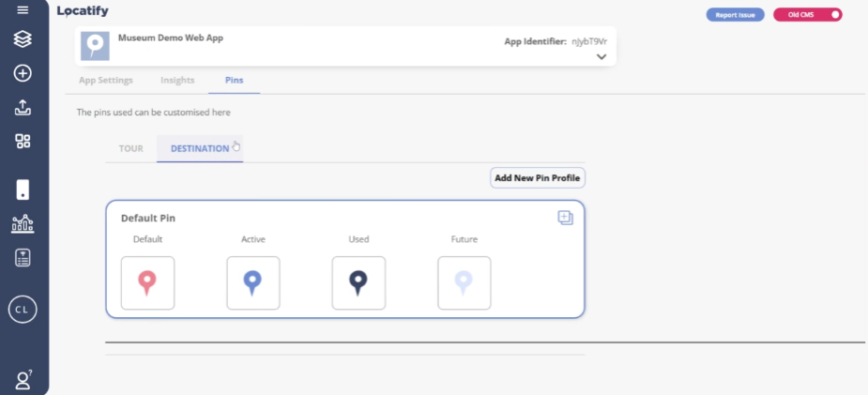The image size is (868, 395).
Task: Open the upload tray icon in the sidebar
Action: pos(23,107)
